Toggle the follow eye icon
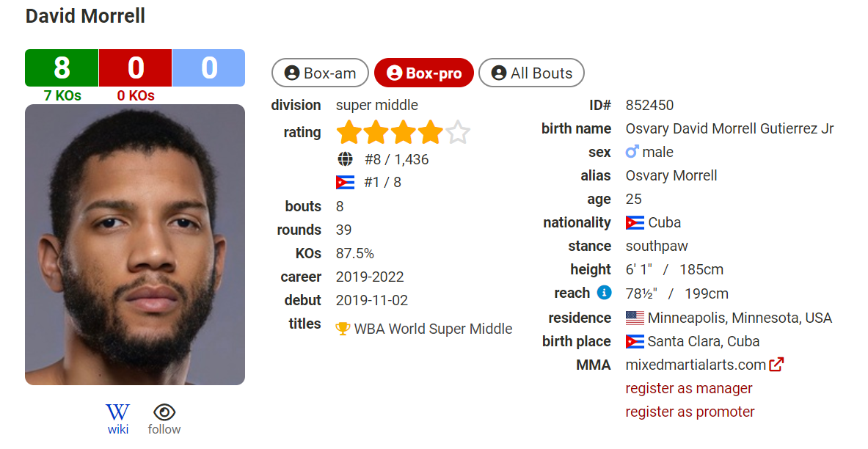 164,412
